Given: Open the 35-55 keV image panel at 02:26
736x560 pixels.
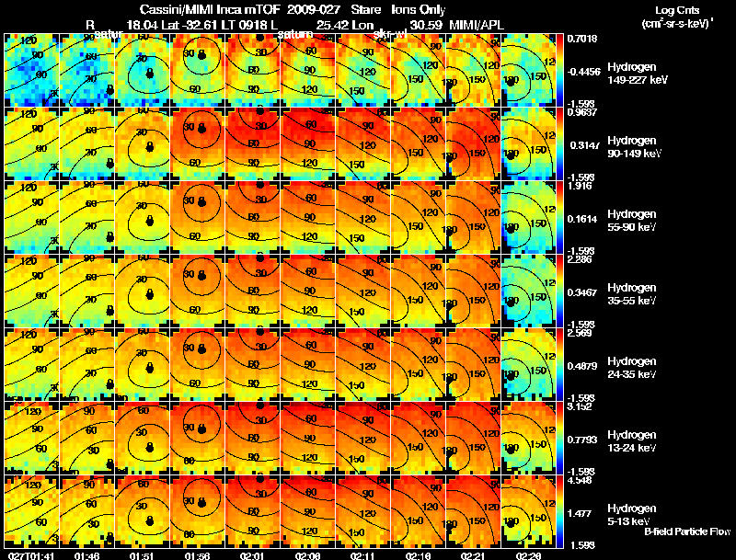Looking at the screenshot, I should pos(528,291).
